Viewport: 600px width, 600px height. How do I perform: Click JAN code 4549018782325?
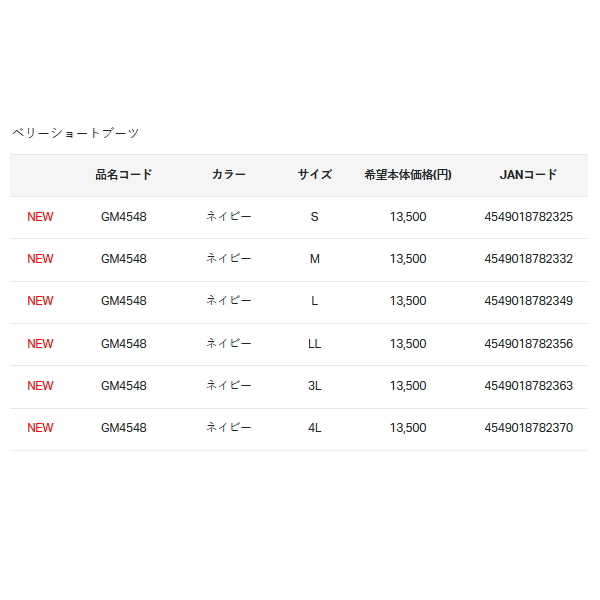tap(528, 217)
